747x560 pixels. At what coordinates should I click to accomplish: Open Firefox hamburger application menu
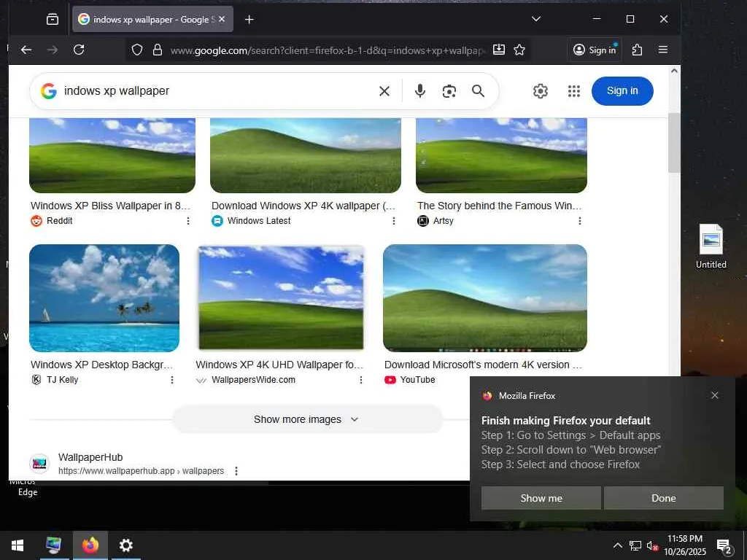coord(662,50)
